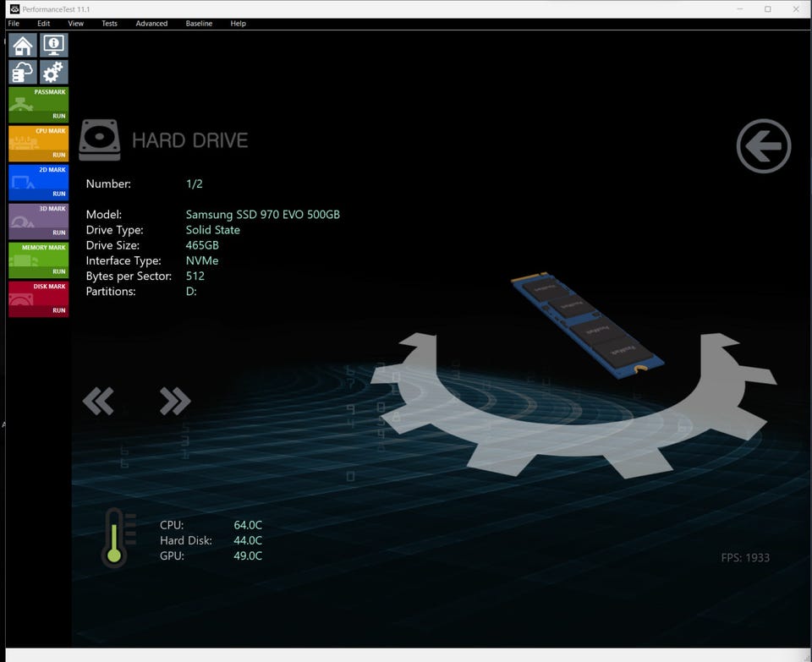Open the cloud baseline database icon

click(x=23, y=72)
